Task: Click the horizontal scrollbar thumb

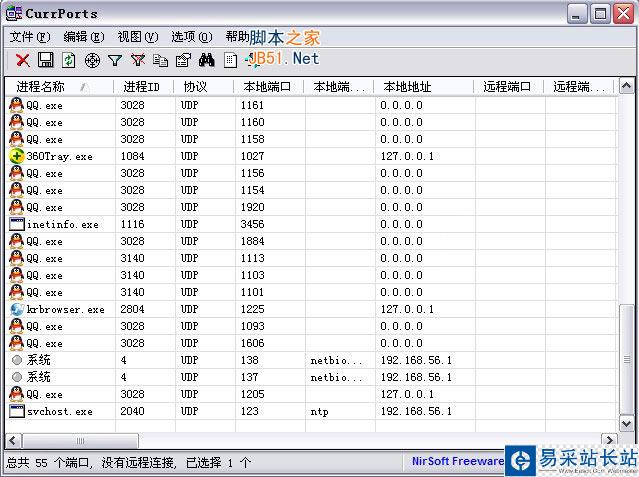Action: coord(80,441)
